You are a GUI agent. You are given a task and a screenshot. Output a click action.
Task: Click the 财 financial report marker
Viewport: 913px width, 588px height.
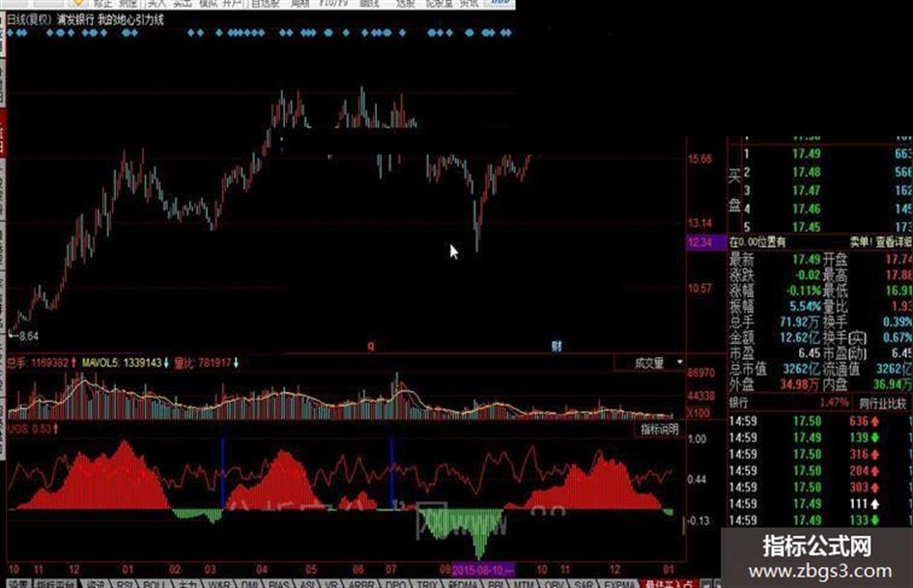coord(556,346)
